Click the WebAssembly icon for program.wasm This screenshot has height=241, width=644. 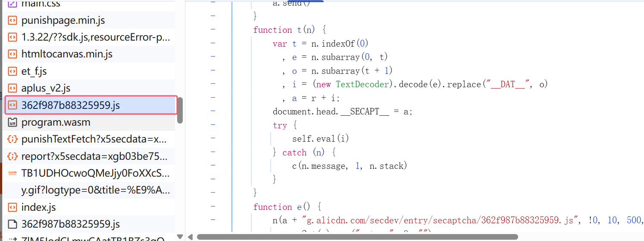point(13,122)
